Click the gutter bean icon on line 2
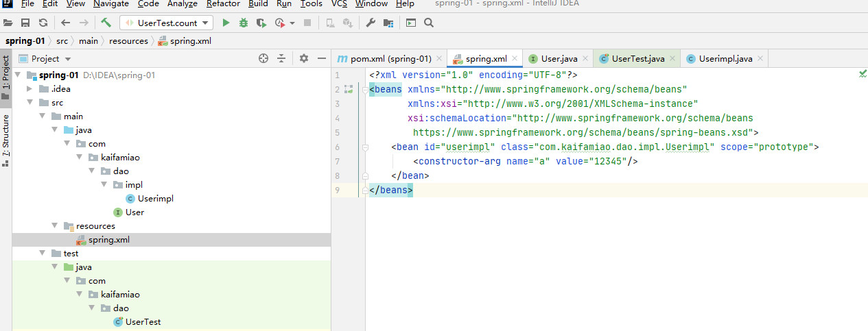The height and width of the screenshot is (331, 868). click(349, 89)
